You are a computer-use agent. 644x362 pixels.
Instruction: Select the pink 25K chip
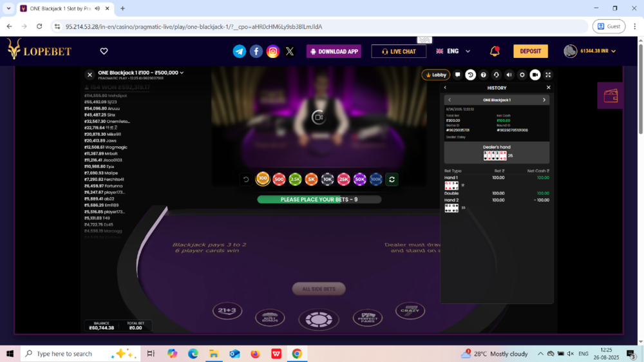pos(344,180)
